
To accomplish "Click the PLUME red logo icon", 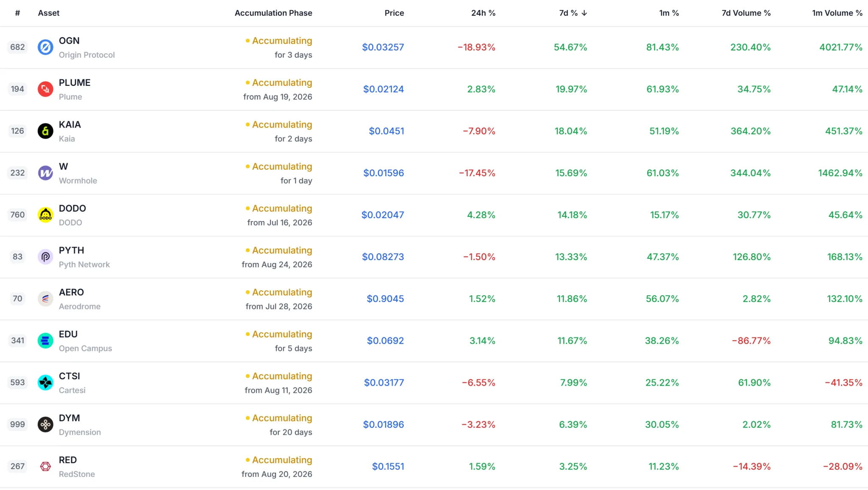I will pos(45,89).
